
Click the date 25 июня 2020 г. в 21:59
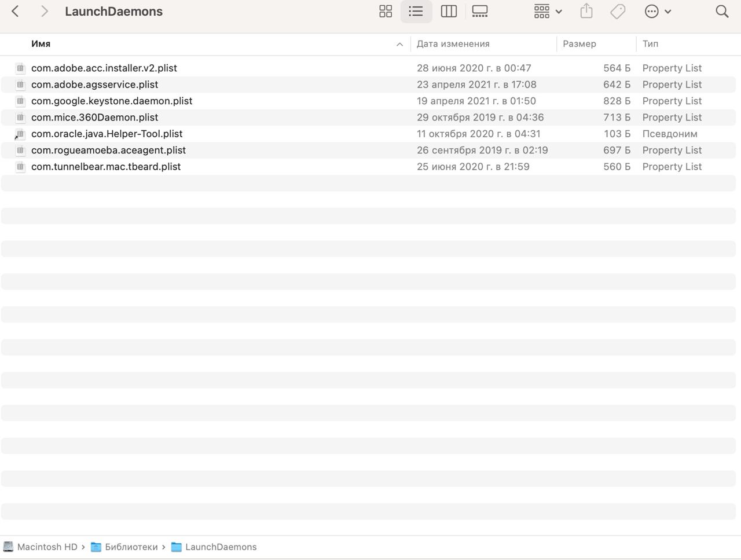(473, 167)
